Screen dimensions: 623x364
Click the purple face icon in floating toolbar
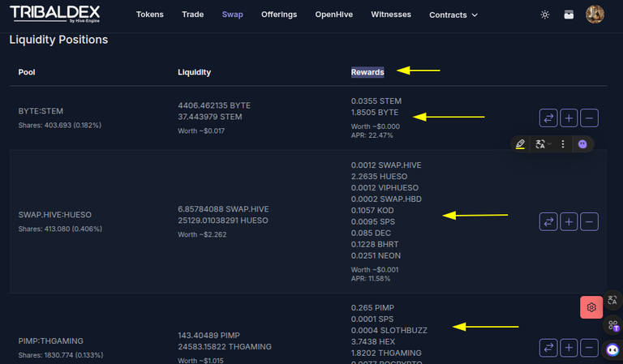coord(582,144)
